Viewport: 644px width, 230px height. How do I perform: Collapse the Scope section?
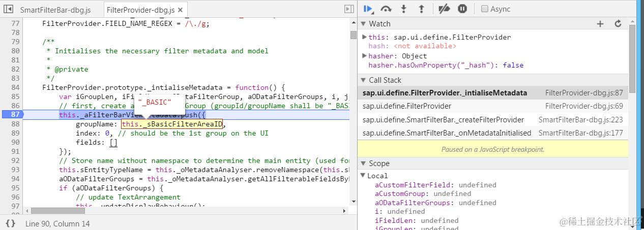pyautogui.click(x=363, y=163)
